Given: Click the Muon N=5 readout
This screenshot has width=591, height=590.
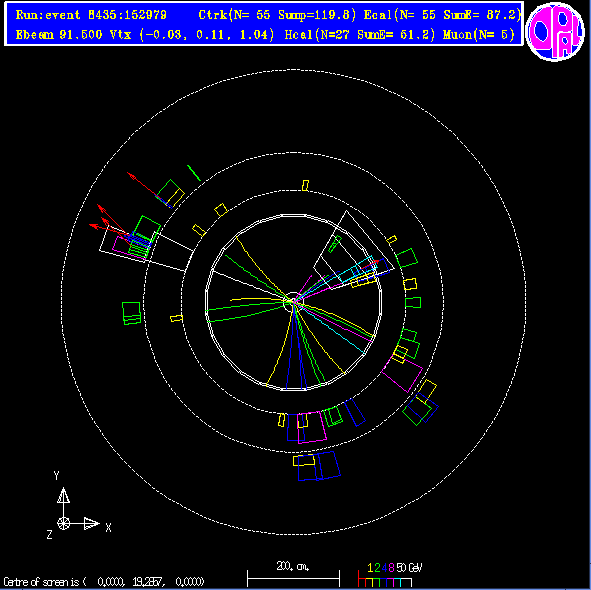Looking at the screenshot, I should tap(479, 35).
